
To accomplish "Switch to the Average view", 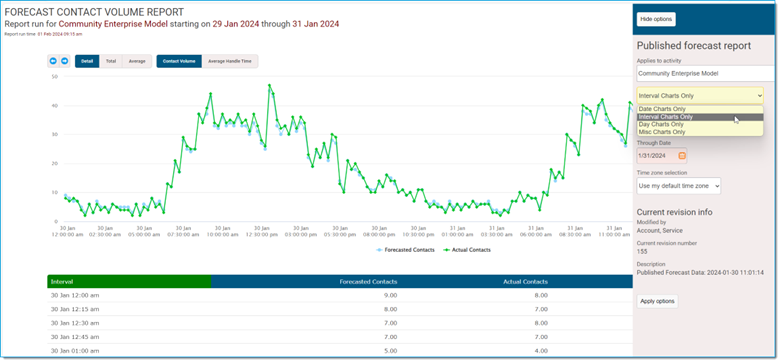I will (x=137, y=61).
